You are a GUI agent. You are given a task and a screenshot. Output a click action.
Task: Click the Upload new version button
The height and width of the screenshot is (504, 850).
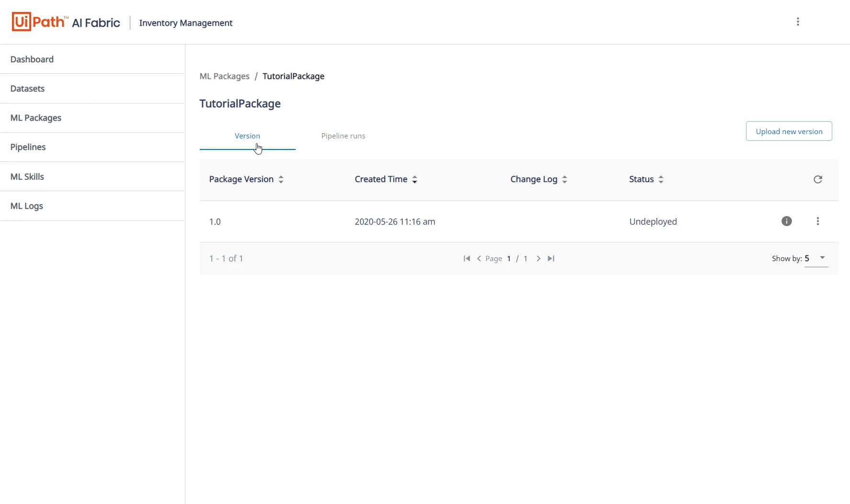click(x=789, y=131)
